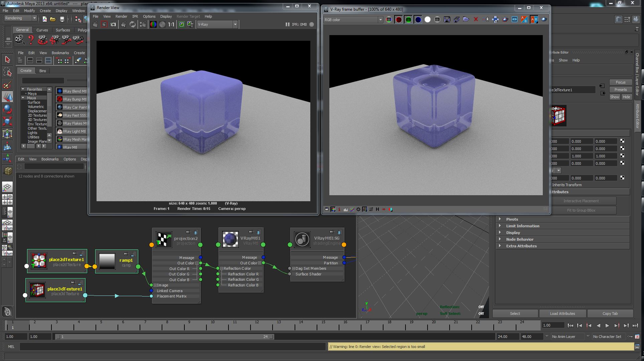Click blue teapot render icon in frame buffer
The image size is (644, 361).
point(544,19)
